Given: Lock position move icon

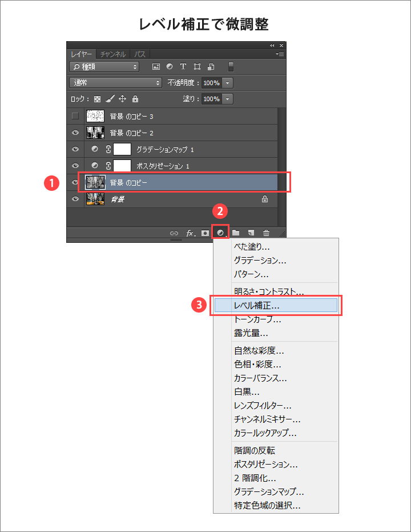Looking at the screenshot, I should click(122, 99).
